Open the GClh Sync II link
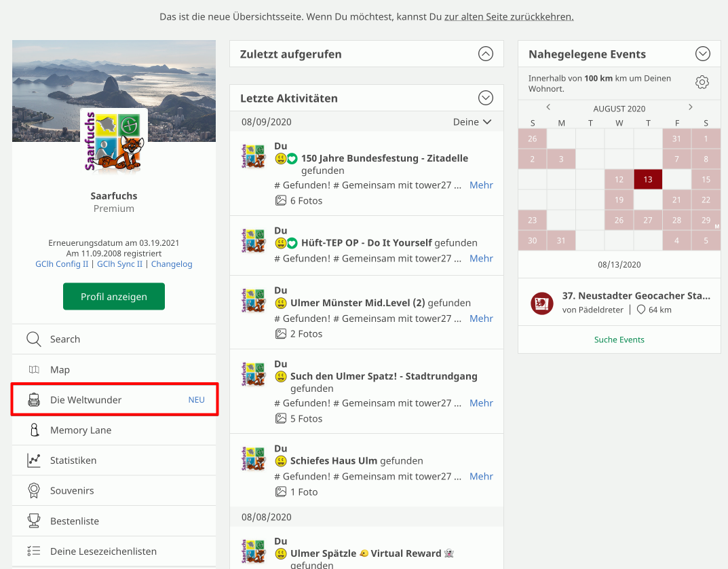The width and height of the screenshot is (728, 569). (120, 264)
